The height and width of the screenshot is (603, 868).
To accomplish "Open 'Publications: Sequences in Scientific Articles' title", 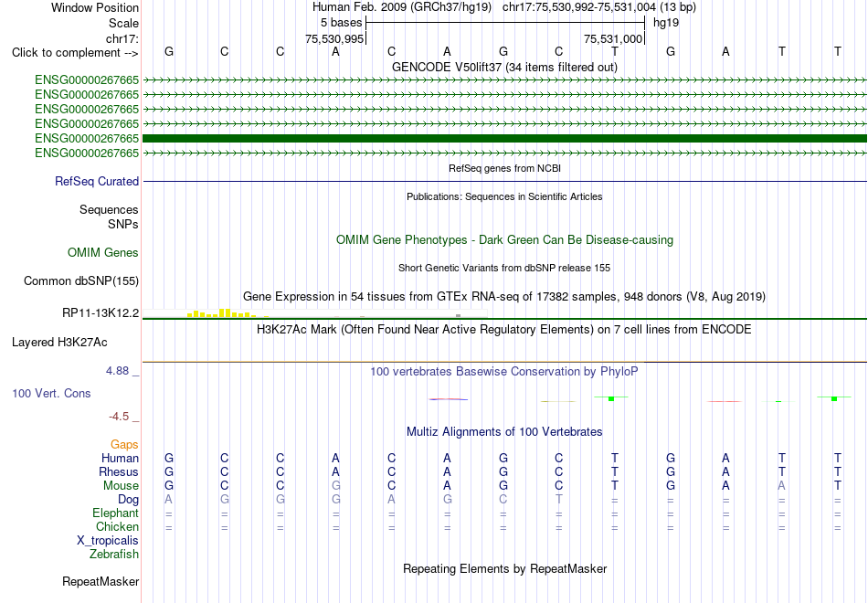I will pos(504,196).
